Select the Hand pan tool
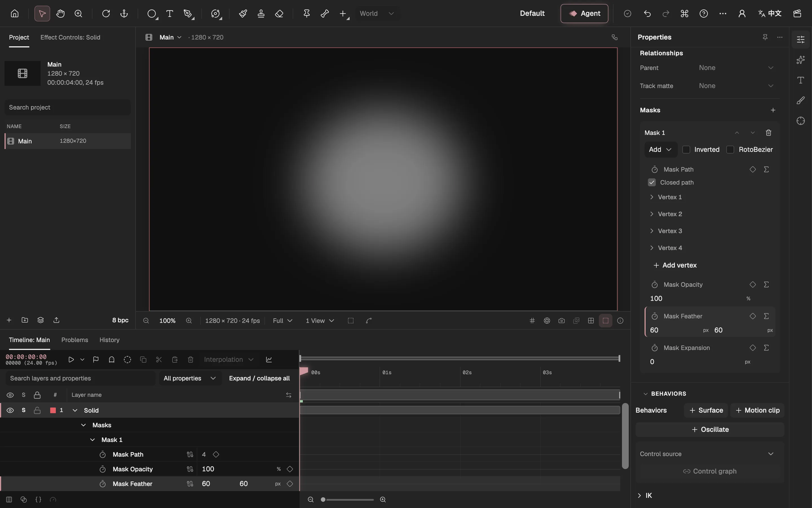The height and width of the screenshot is (508, 812). tap(60, 14)
